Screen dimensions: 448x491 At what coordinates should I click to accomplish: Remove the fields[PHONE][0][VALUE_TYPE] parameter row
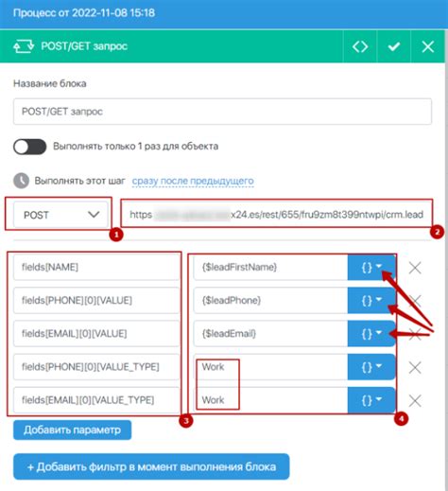click(415, 367)
